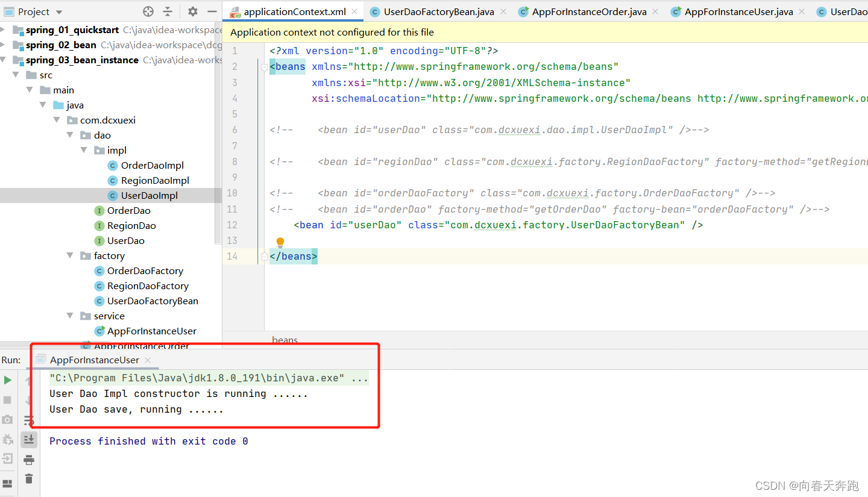The image size is (868, 497).
Task: Click the intention light bulb in editor
Action: 280,242
